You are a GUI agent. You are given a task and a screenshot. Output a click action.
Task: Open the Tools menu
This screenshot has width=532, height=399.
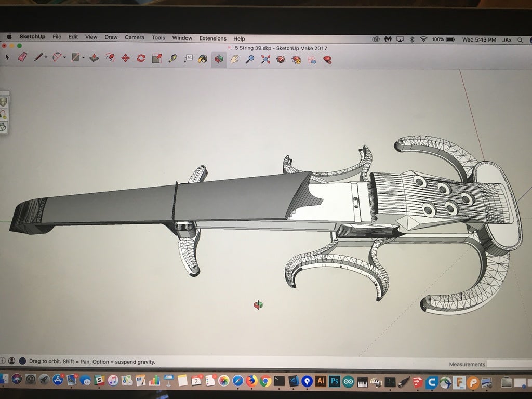pyautogui.click(x=158, y=37)
